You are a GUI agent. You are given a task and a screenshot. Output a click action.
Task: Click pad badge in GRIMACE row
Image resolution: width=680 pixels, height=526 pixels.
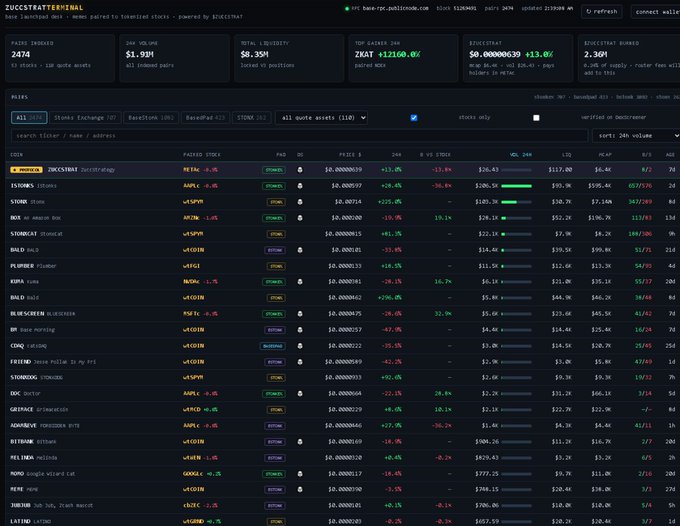tap(276, 410)
